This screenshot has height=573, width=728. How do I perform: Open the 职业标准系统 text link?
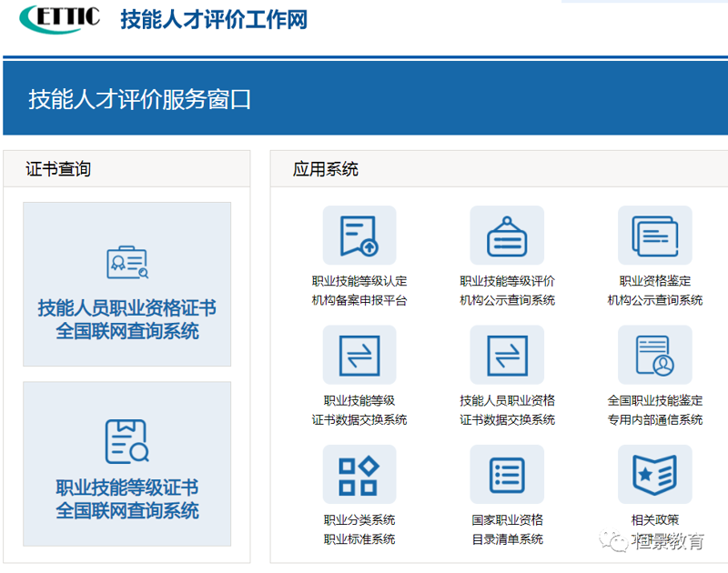(x=359, y=539)
